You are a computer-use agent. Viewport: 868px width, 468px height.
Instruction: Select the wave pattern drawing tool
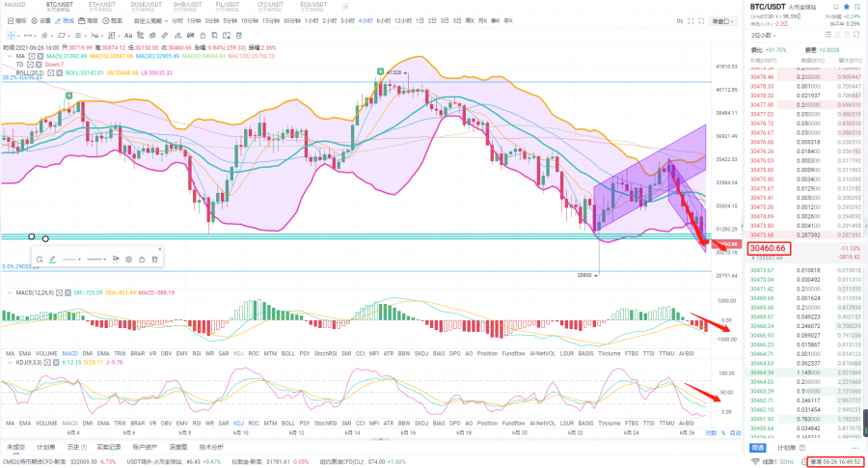pyautogui.click(x=95, y=36)
